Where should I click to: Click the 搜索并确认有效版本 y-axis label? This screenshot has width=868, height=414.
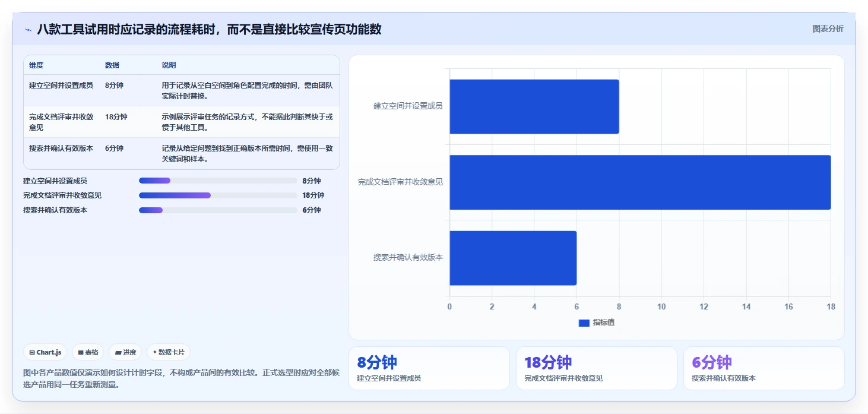[x=408, y=258]
